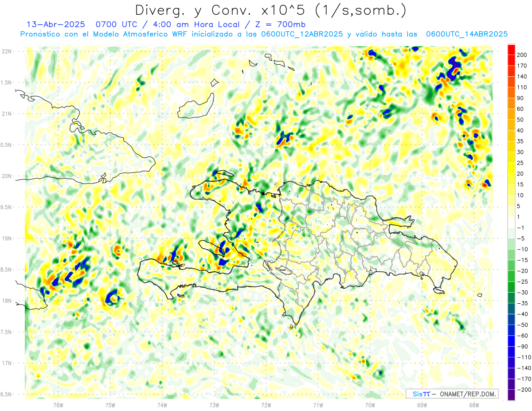Click the '68W' longitude label

coord(474,405)
